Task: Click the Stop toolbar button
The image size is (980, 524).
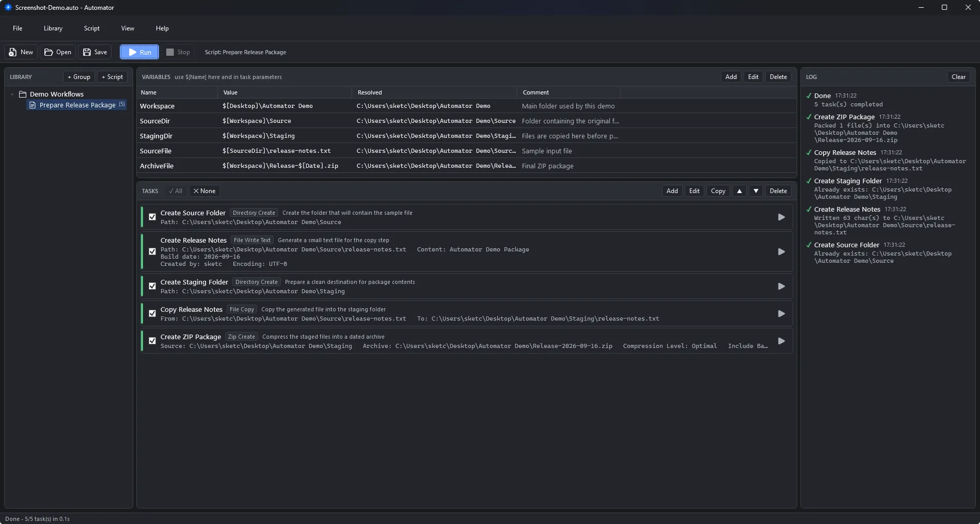Action: pos(178,52)
